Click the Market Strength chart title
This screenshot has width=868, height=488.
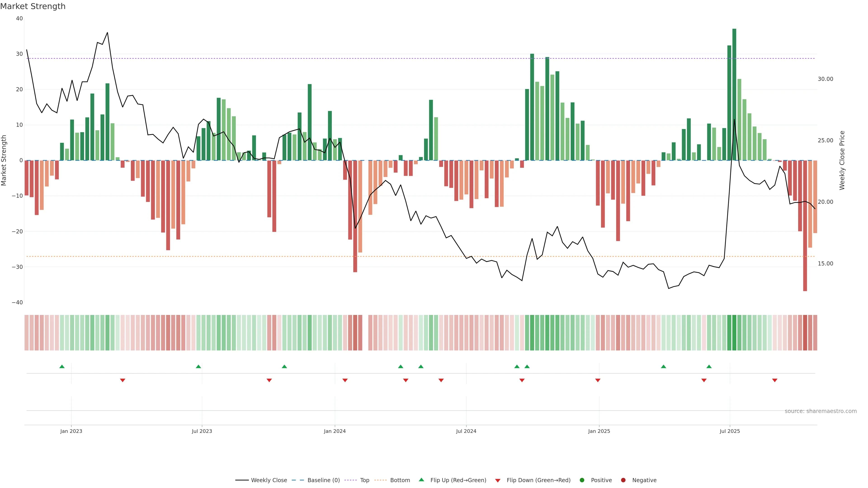pos(33,6)
